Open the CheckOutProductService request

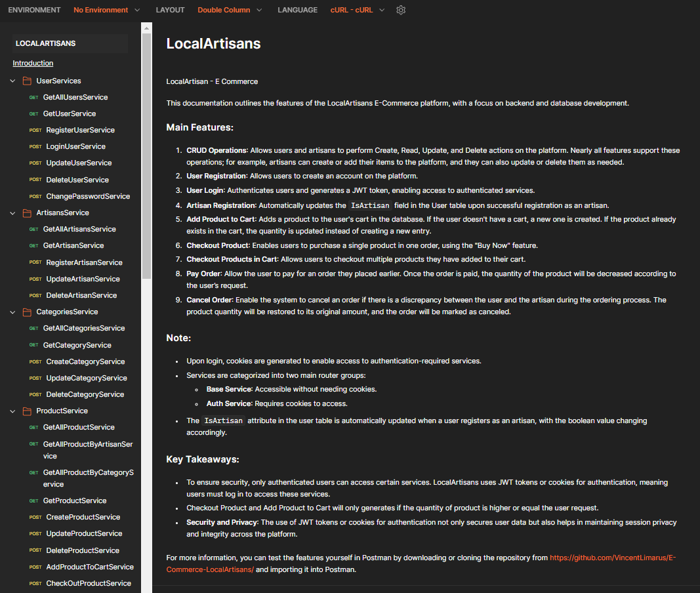[89, 584]
